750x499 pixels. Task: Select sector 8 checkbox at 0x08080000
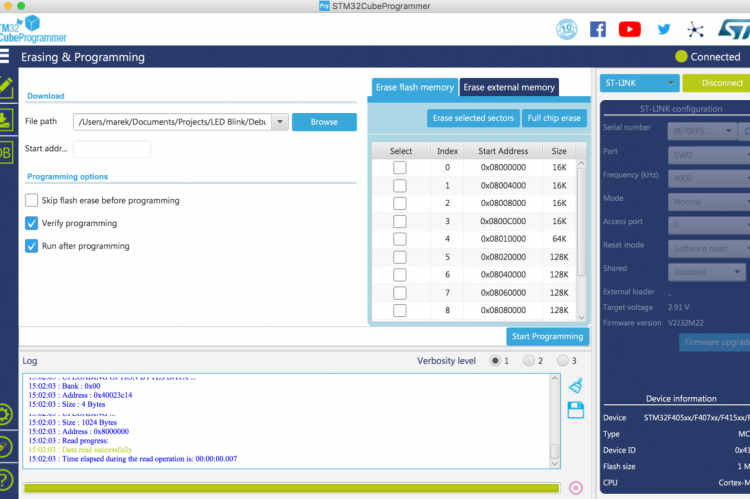tap(400, 310)
